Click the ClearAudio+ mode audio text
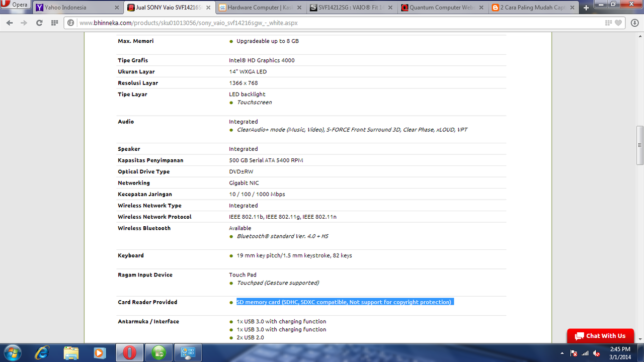The width and height of the screenshot is (644, 362). point(352,130)
